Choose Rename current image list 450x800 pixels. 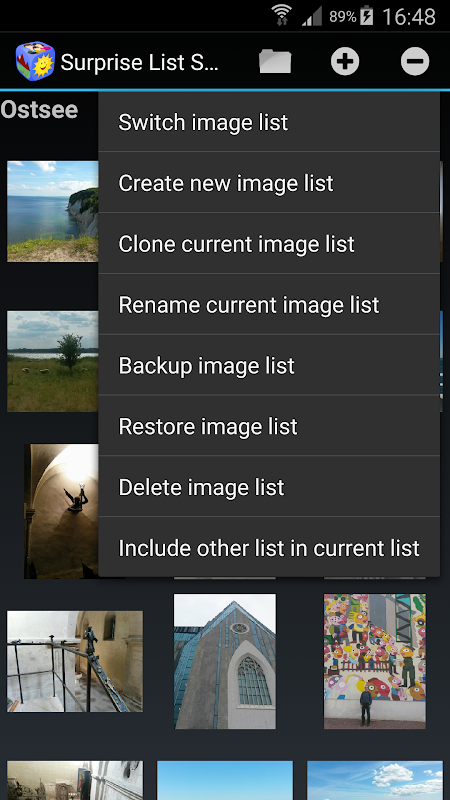point(269,304)
